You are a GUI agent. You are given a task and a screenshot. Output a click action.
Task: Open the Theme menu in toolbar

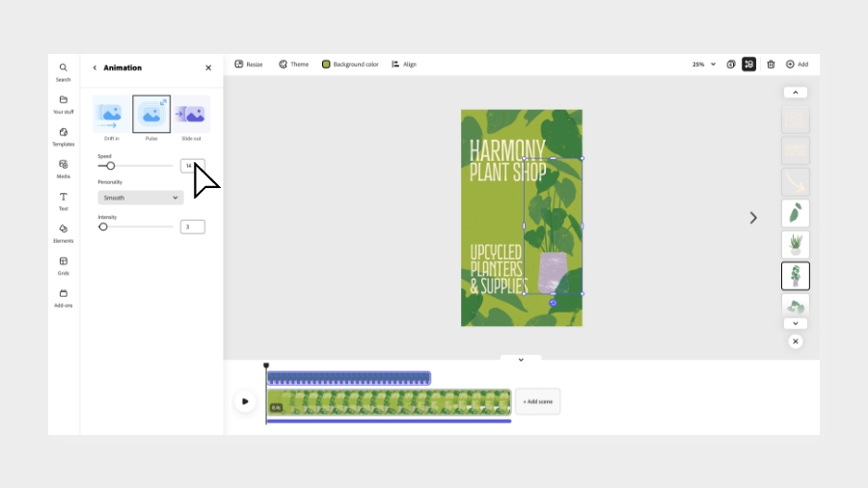click(293, 65)
